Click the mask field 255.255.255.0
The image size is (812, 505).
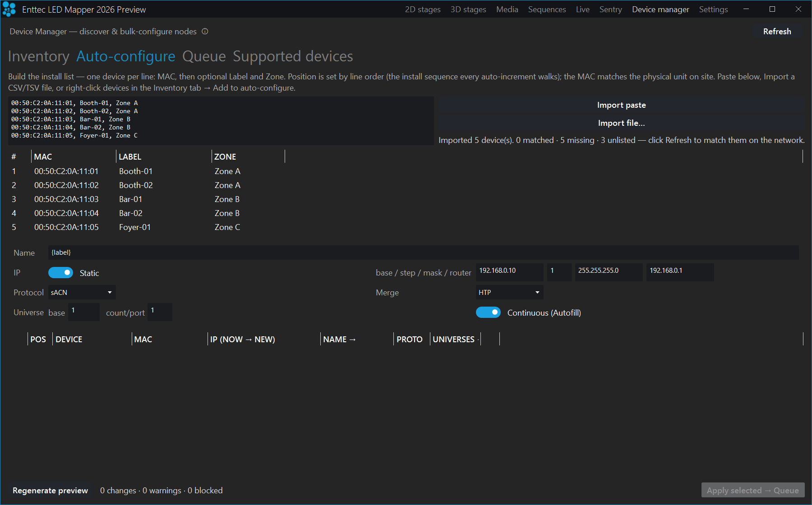pos(609,272)
